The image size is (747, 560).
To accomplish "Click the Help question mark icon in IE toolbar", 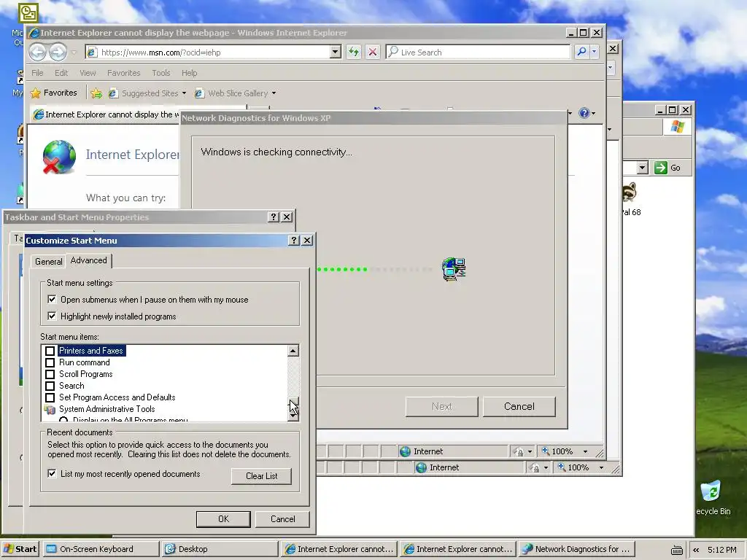I will pos(584,113).
